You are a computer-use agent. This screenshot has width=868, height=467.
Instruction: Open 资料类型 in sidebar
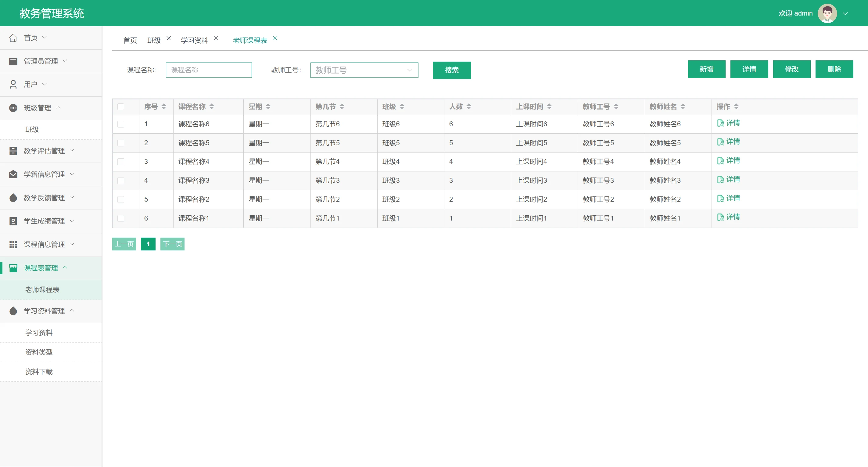click(39, 352)
